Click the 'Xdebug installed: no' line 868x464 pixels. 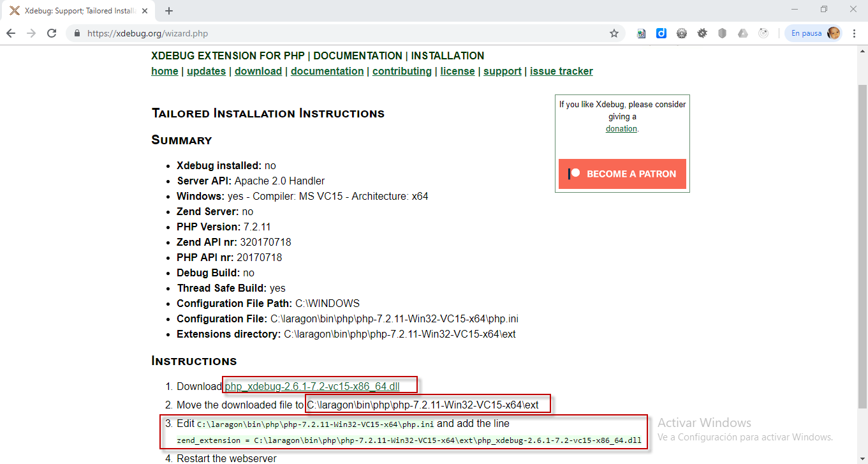226,166
